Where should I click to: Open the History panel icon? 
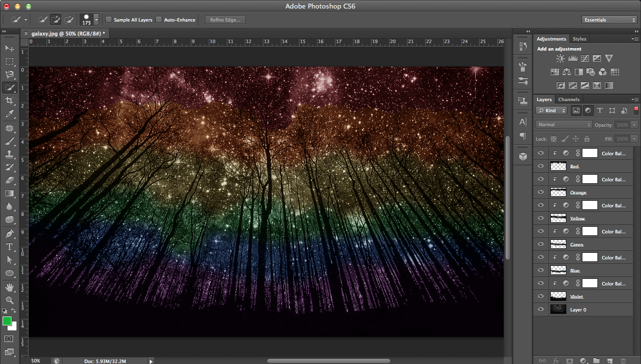523,46
